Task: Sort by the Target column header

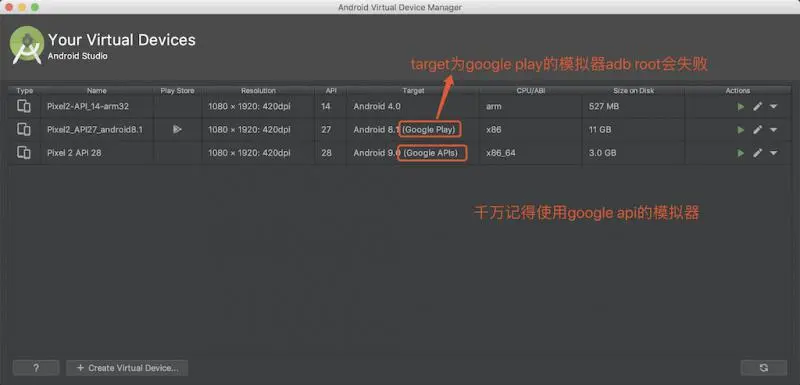Action: pyautogui.click(x=413, y=91)
